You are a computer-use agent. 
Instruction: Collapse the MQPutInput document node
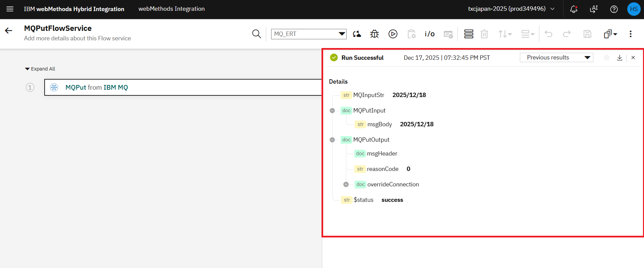pyautogui.click(x=332, y=110)
